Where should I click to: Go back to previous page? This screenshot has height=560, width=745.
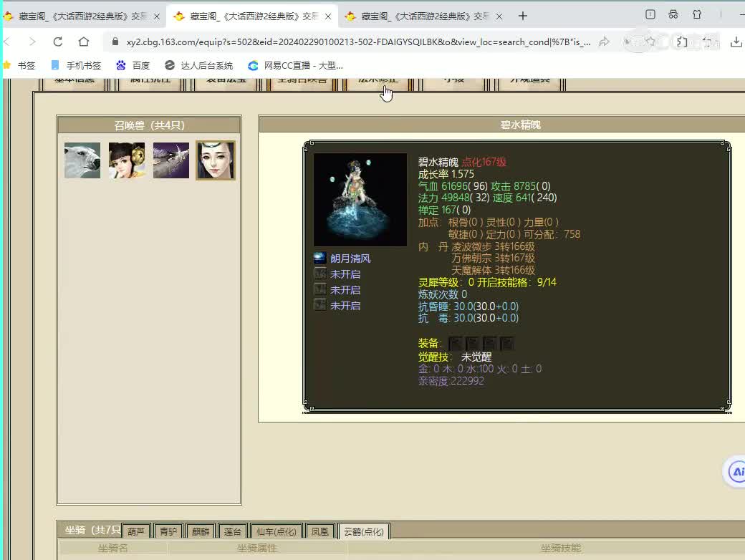click(6, 42)
